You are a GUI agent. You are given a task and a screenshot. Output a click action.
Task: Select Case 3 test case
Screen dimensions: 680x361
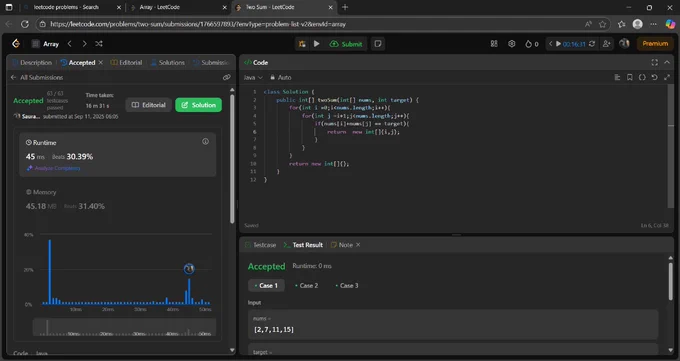pyautogui.click(x=347, y=286)
